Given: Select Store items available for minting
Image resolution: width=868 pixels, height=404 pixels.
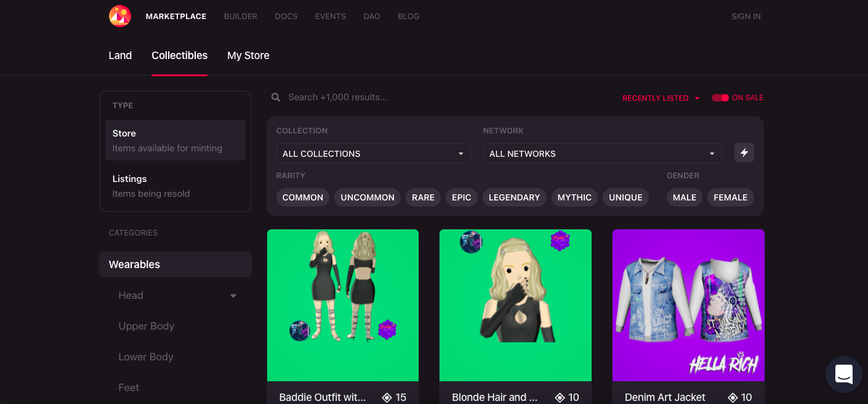Looking at the screenshot, I should (x=175, y=140).
